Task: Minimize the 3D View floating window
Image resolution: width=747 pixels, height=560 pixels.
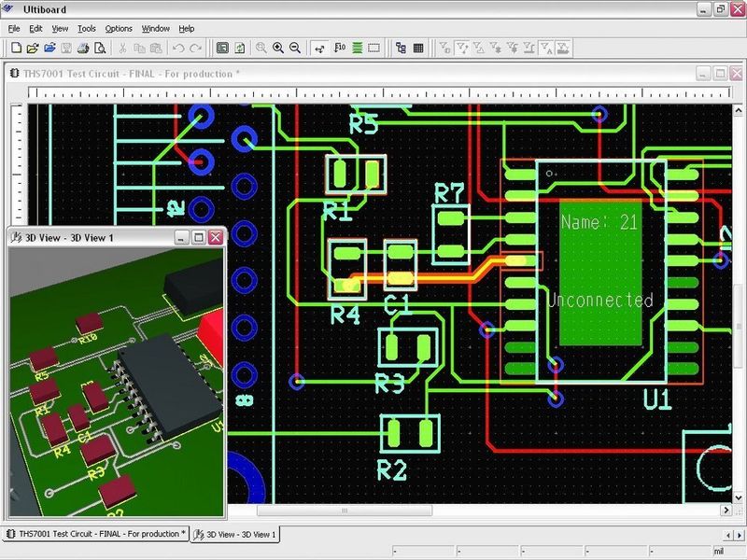Action: 181,237
